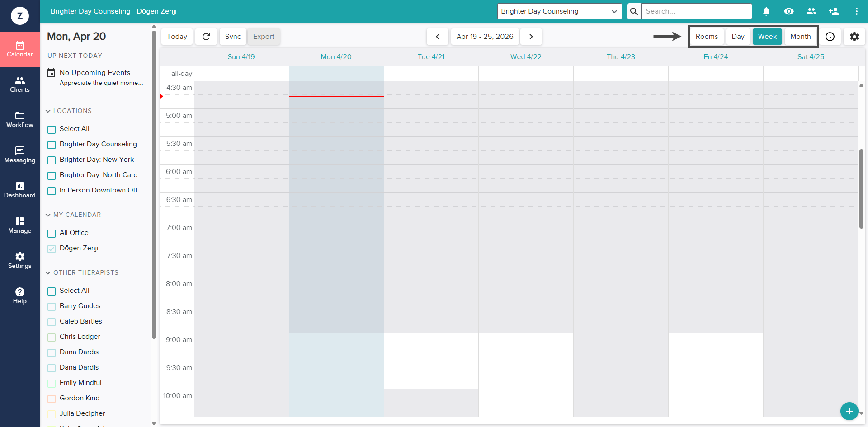Open the Help section
868x427 pixels.
[x=20, y=296]
